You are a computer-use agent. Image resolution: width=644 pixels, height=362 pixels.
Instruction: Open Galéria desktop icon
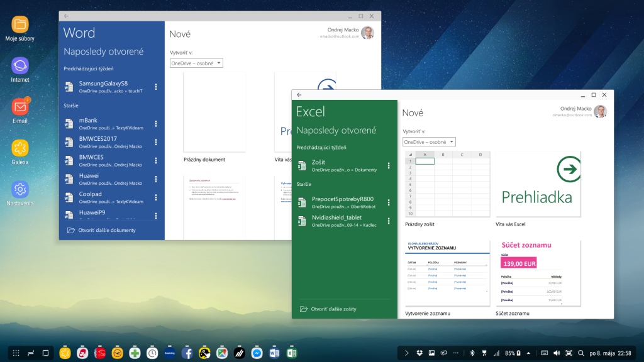tap(20, 148)
